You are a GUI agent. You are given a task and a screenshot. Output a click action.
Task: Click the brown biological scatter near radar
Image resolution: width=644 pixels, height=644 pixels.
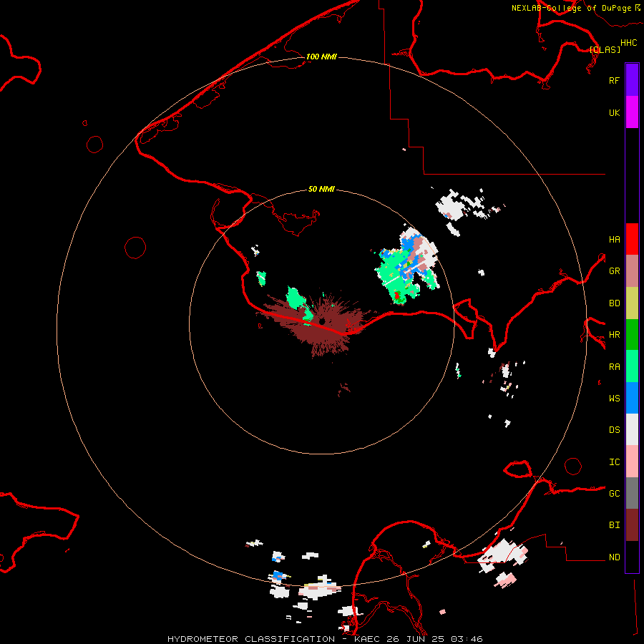[x=316, y=324]
